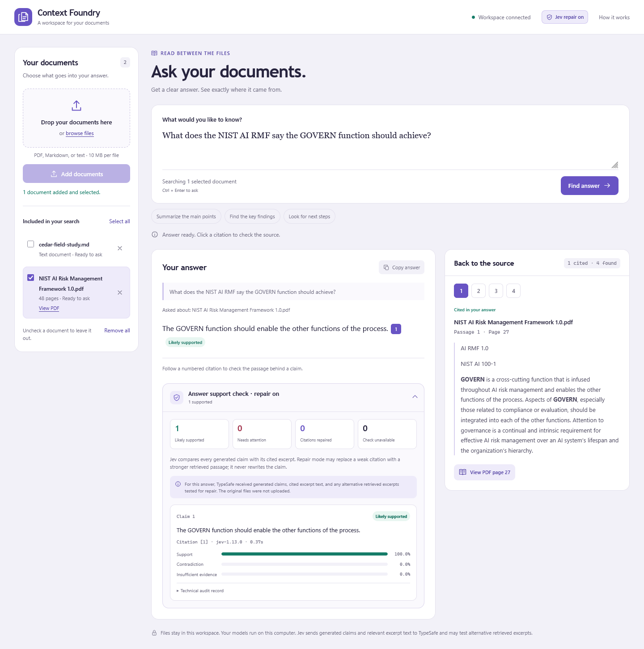644x649 pixels.
Task: Click the Add documents button
Action: [76, 174]
